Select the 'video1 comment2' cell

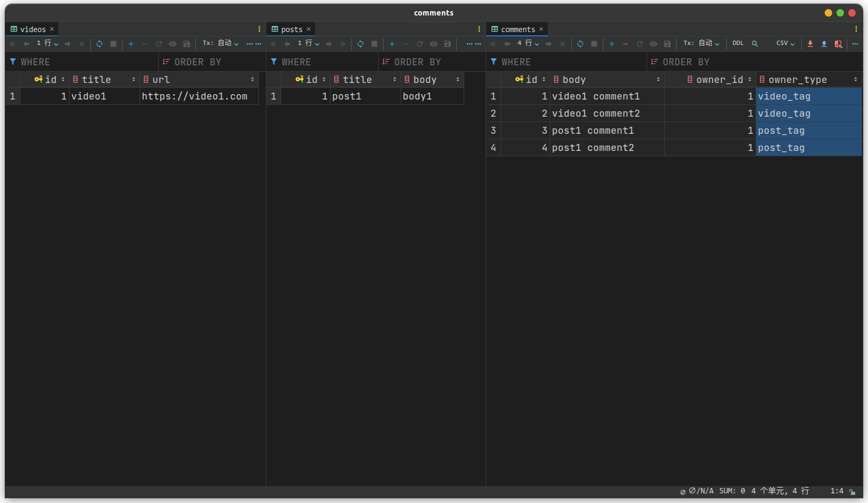pos(607,113)
